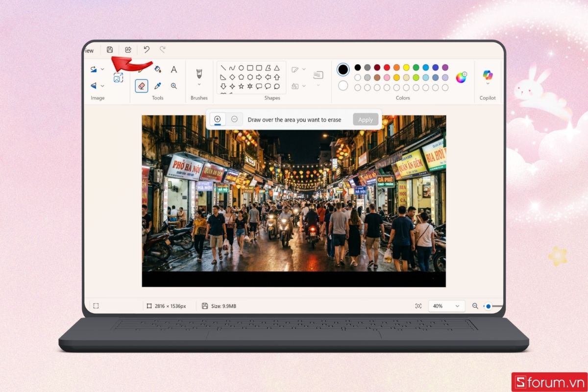This screenshot has width=588, height=392.
Task: Pick the red color swatch
Action: 387,68
